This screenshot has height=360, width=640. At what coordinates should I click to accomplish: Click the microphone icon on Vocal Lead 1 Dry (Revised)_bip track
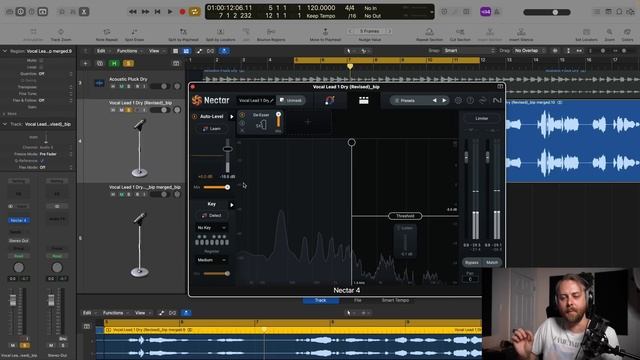(x=140, y=148)
